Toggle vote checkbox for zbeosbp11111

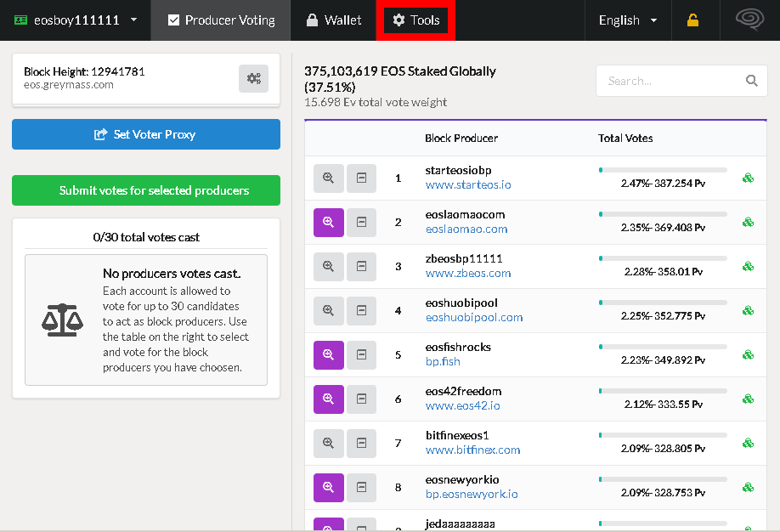362,266
